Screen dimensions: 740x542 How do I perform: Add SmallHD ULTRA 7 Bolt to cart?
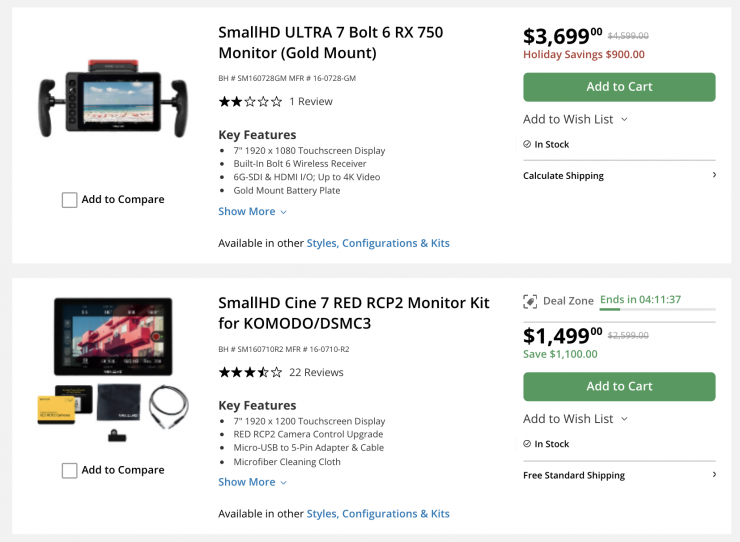(x=619, y=87)
